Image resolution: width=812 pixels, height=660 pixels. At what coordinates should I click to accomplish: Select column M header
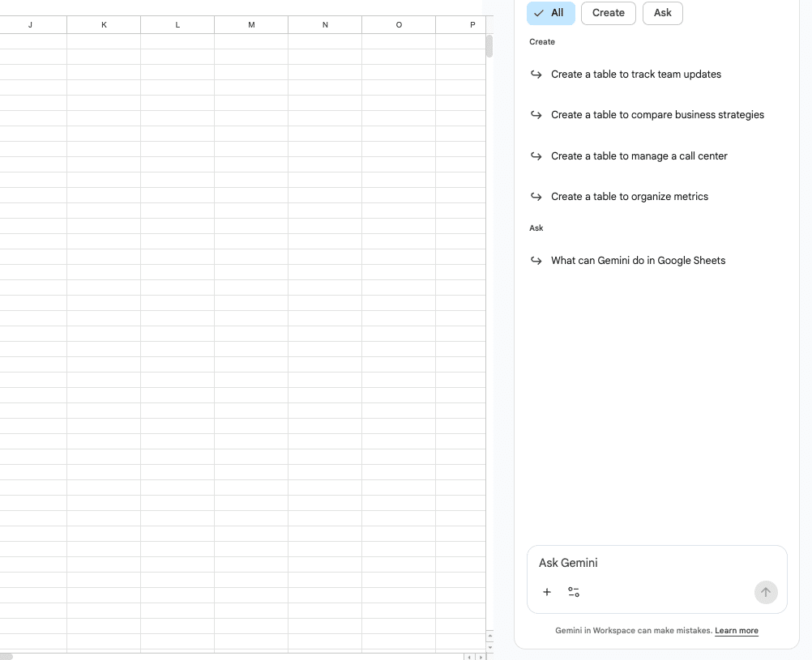point(251,25)
